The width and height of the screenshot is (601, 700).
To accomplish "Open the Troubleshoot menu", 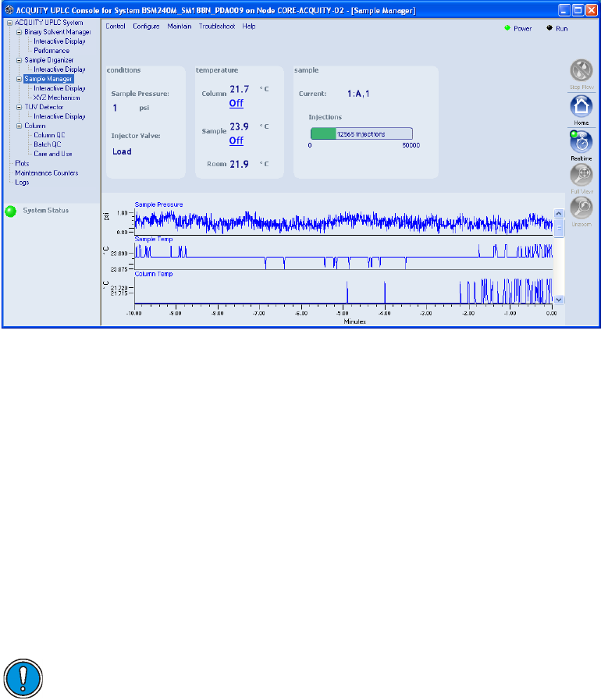I will point(216,27).
